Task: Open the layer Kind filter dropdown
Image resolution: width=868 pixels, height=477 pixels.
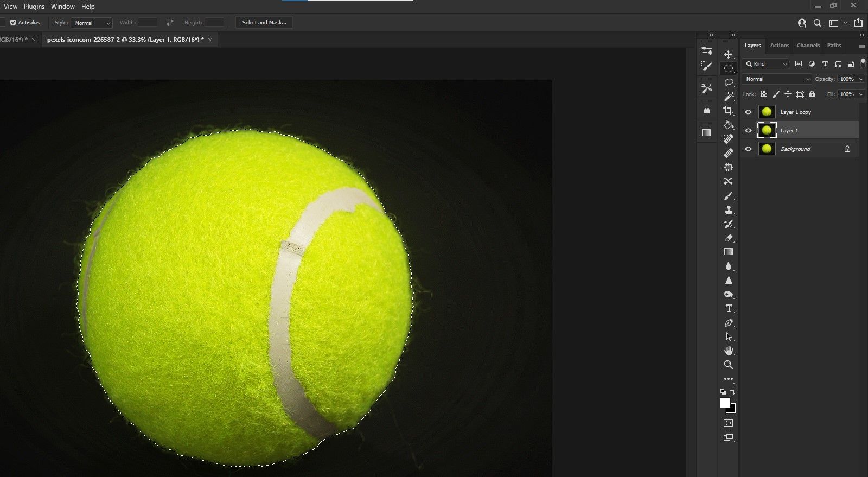Action: click(x=765, y=64)
